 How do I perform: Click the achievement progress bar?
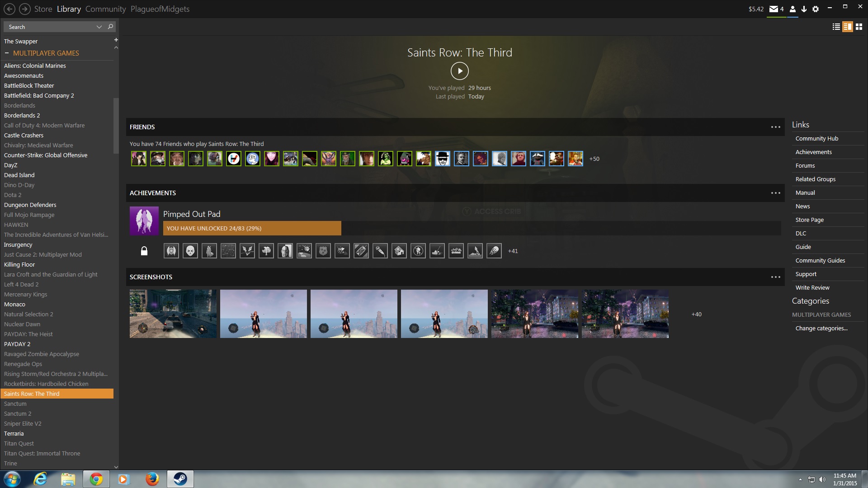tap(472, 228)
